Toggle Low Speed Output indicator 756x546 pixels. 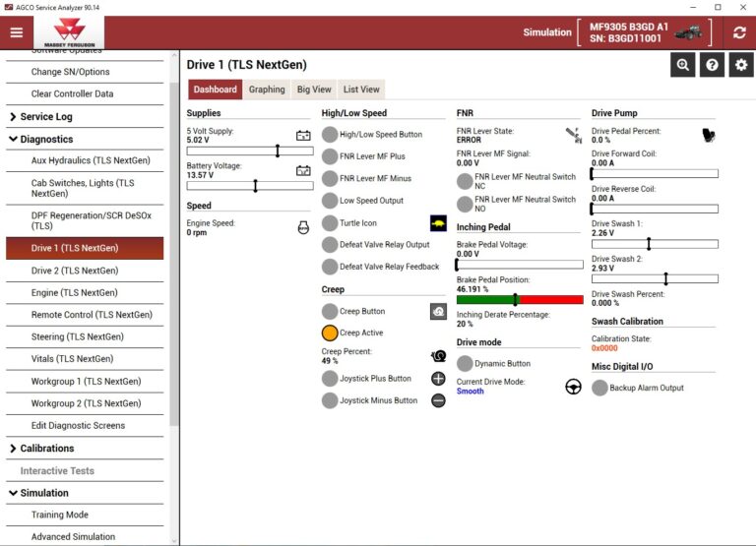(x=330, y=201)
